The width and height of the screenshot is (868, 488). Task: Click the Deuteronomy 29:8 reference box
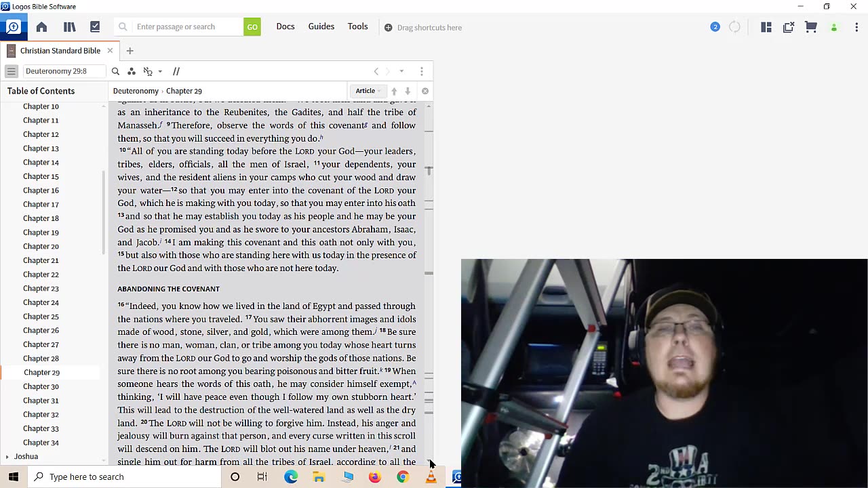coord(64,71)
